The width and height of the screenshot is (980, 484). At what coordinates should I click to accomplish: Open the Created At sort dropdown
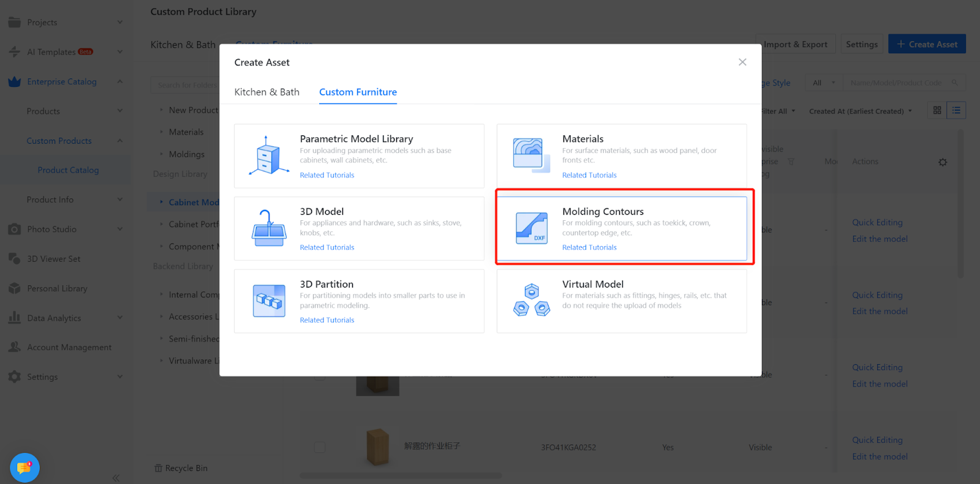coord(861,111)
